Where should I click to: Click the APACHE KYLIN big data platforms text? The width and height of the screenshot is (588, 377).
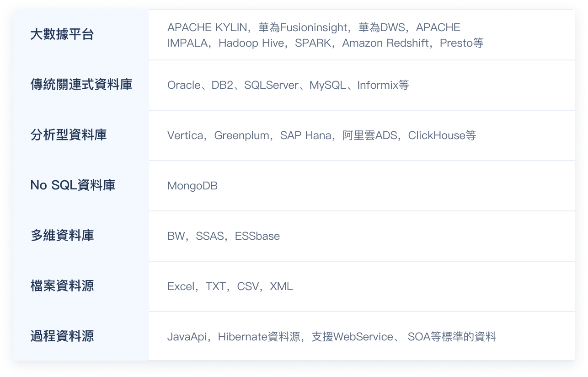point(325,35)
